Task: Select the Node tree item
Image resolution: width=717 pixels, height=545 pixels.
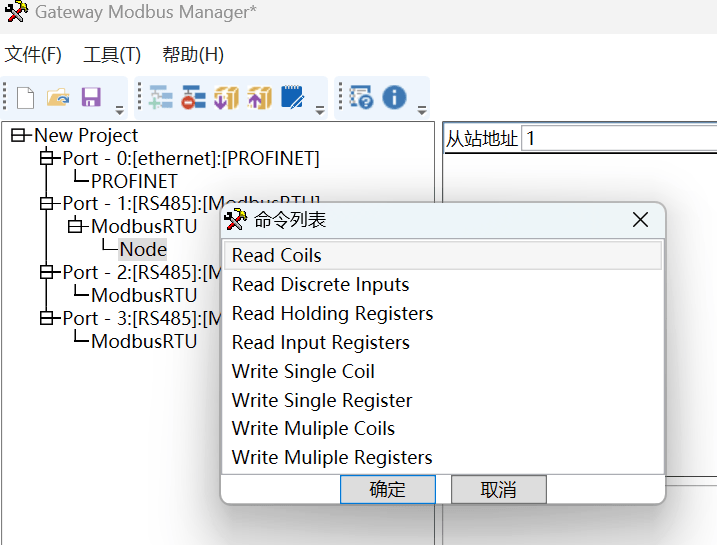Action: [x=143, y=249]
